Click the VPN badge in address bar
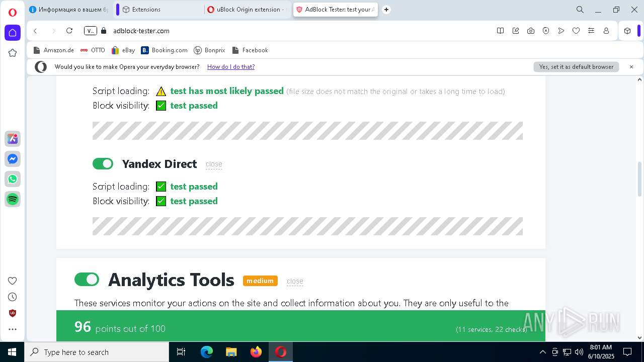The height and width of the screenshot is (362, 644). 91,31
